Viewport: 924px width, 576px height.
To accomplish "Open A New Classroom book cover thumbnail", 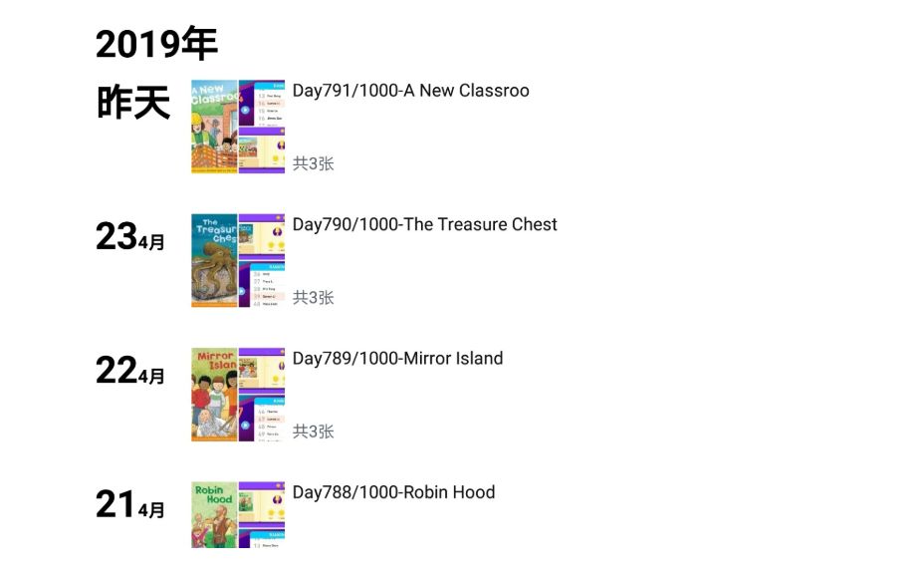I will tap(214, 127).
